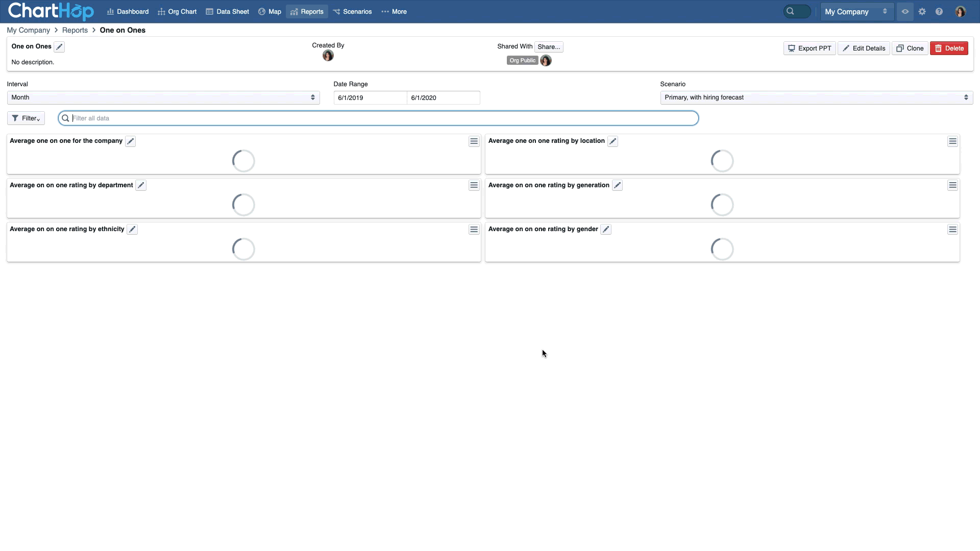Open the Scenario selector showing hiring forecast
The height and width of the screenshot is (551, 980).
tap(816, 97)
